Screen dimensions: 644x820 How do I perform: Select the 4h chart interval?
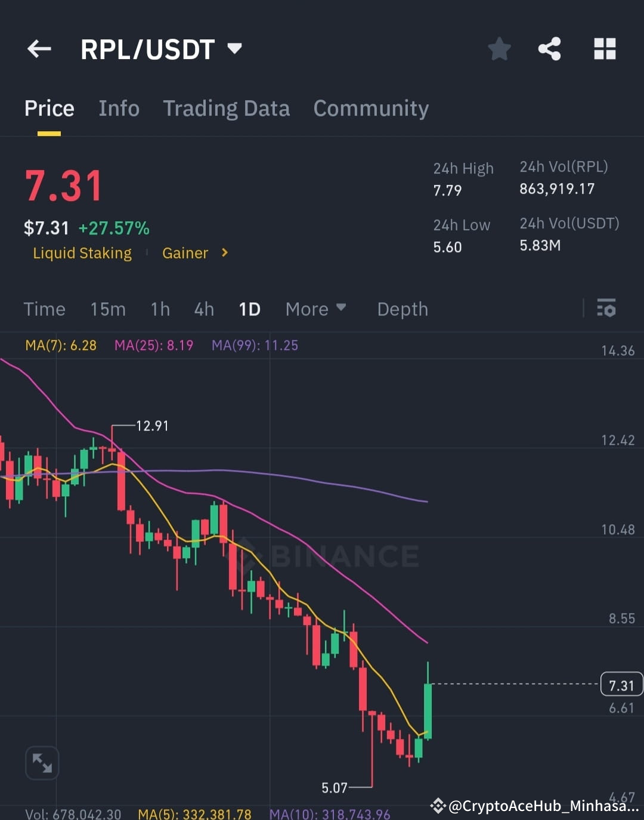204,309
